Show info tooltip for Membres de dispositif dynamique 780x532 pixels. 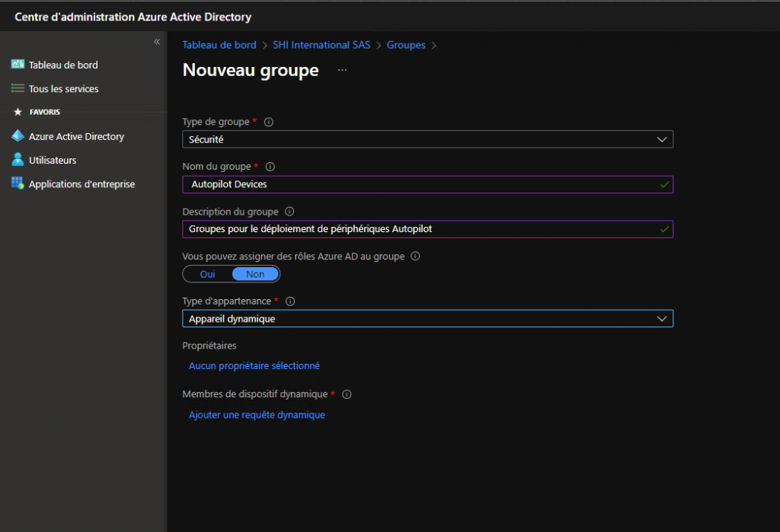click(347, 394)
